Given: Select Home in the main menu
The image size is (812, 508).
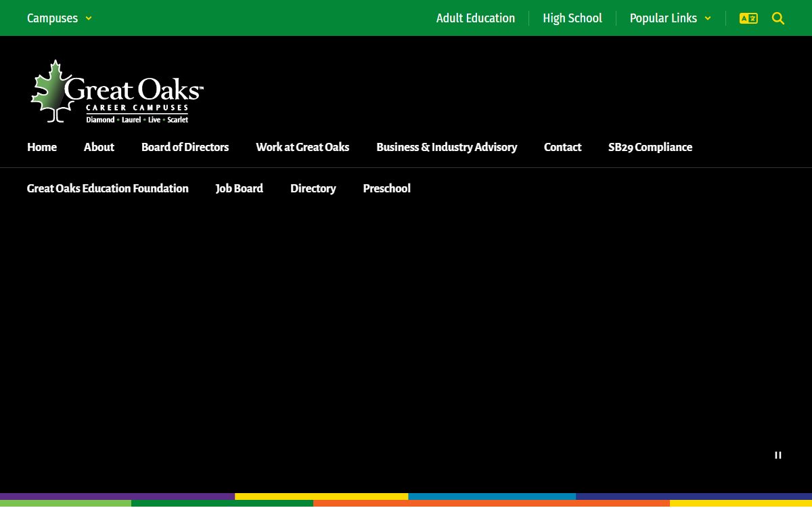Looking at the screenshot, I should (42, 147).
